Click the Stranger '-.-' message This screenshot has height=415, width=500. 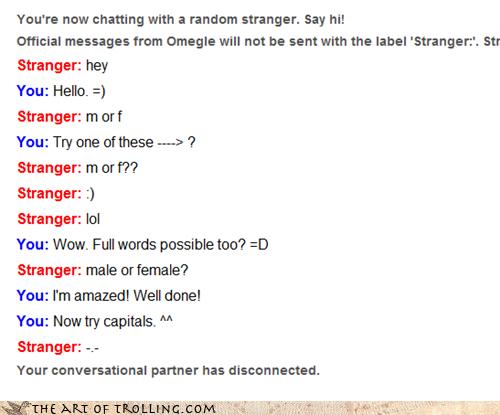[92, 347]
